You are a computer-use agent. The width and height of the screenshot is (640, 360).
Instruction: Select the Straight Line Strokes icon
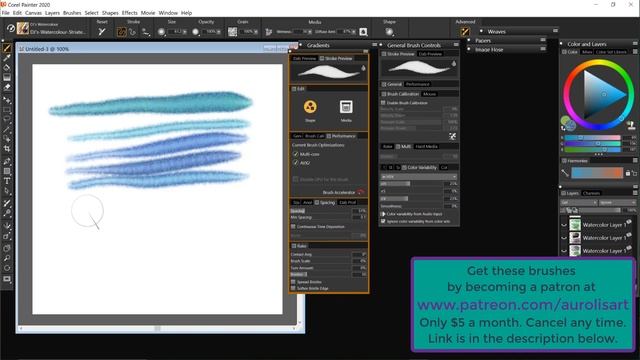(133, 31)
